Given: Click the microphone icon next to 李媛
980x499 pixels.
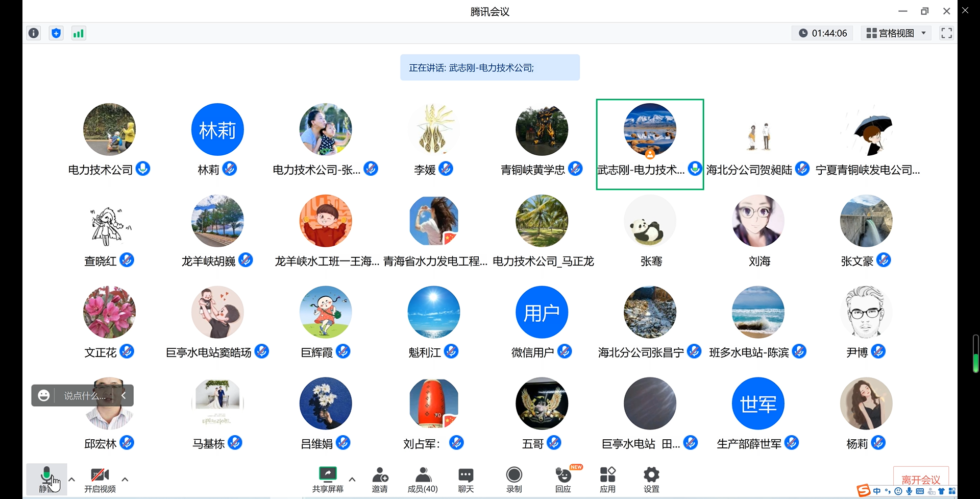Looking at the screenshot, I should click(x=446, y=169).
